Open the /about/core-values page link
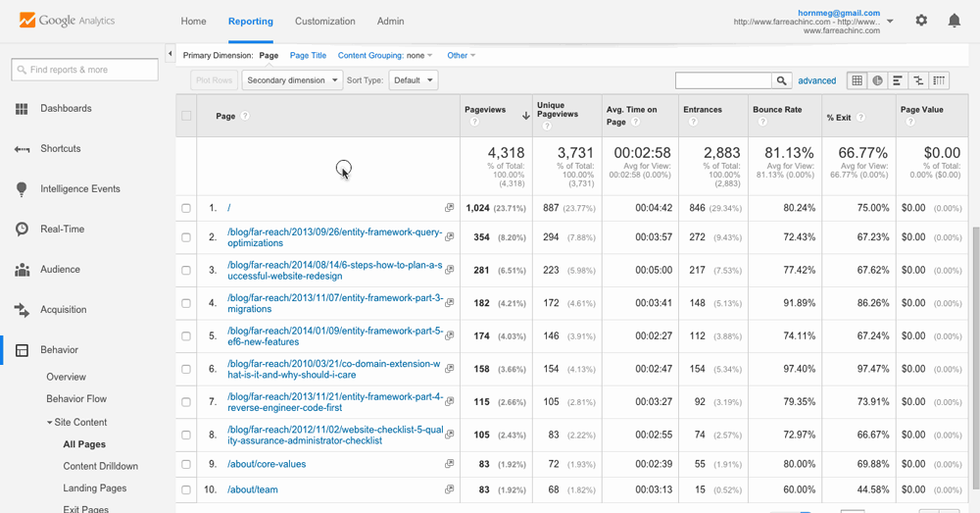980x513 pixels. [267, 464]
